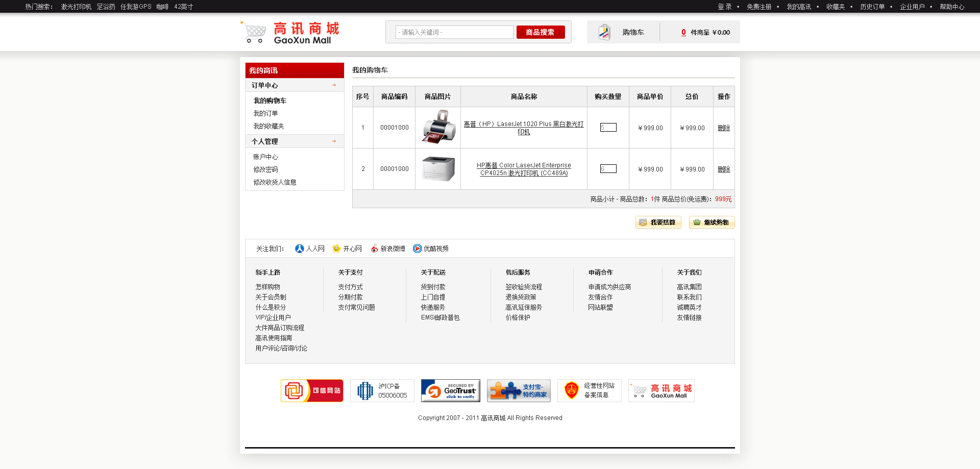Expand the 个人管理 sidebar section
Image resolution: width=980 pixels, height=469 pixels.
(295, 141)
